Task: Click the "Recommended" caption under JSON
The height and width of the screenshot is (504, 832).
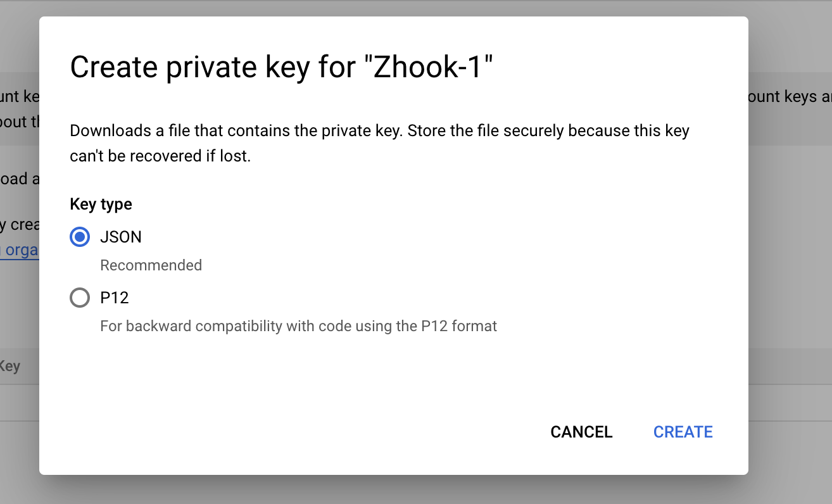Action: point(151,265)
